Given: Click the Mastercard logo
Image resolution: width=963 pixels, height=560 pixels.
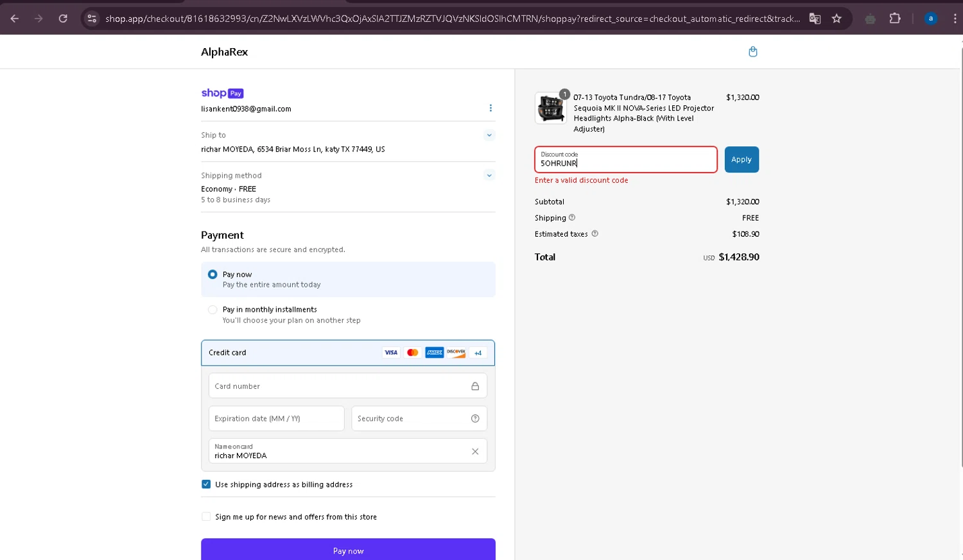Looking at the screenshot, I should [413, 352].
